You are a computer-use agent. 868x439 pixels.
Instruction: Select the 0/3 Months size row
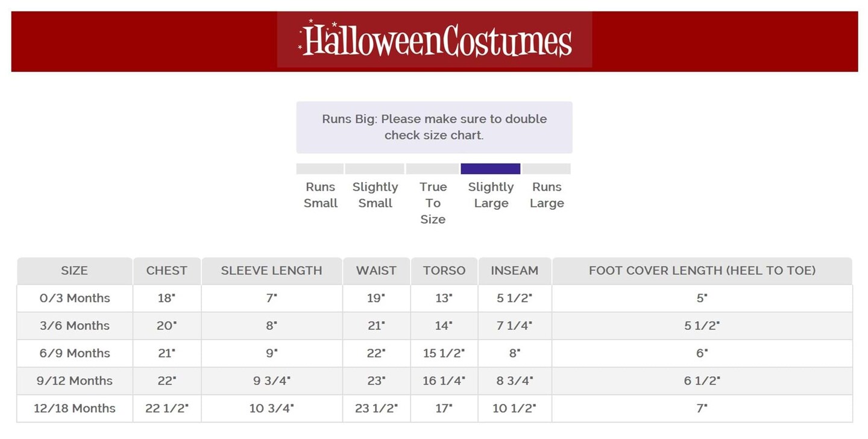point(75,298)
